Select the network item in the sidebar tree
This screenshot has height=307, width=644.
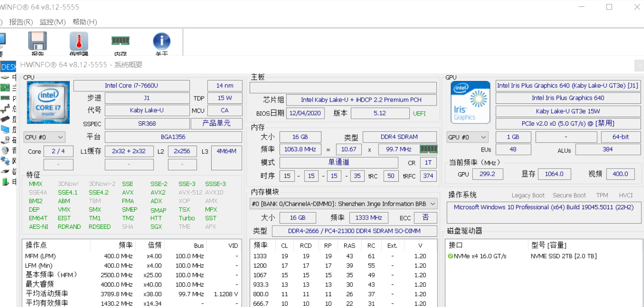pos(5,161)
